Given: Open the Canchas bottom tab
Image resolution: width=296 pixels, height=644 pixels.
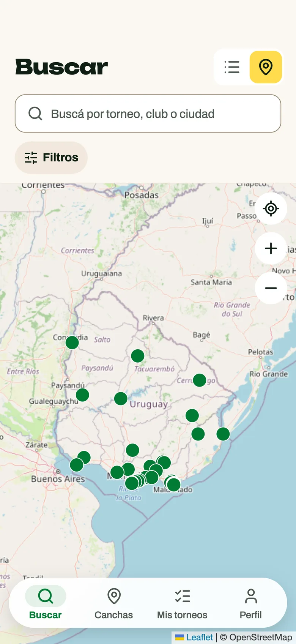Looking at the screenshot, I should click(114, 603).
